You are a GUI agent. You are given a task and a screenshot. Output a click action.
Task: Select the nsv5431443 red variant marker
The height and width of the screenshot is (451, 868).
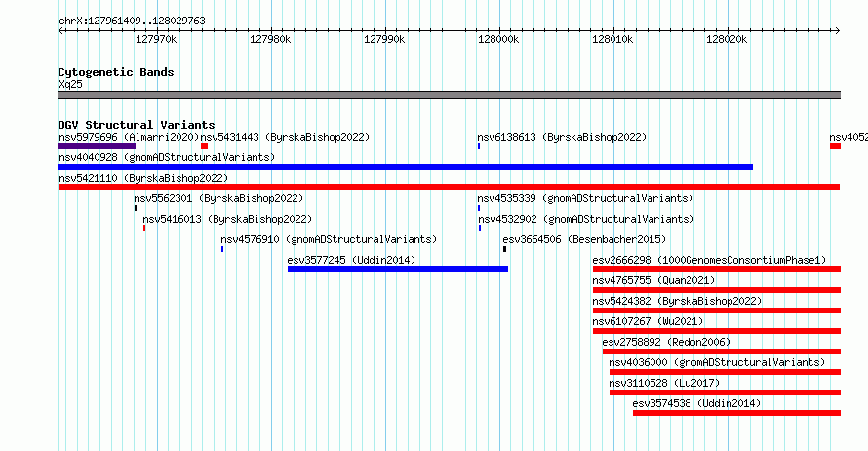click(204, 146)
